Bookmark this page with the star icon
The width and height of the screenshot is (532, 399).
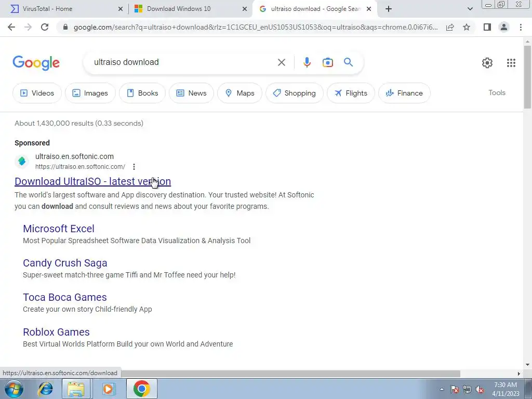pyautogui.click(x=467, y=27)
